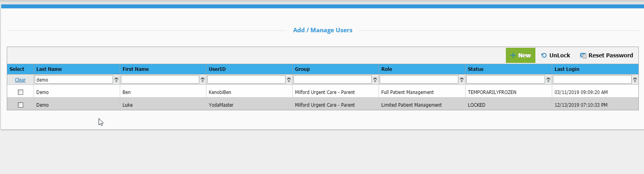Open the Status column filter icon

548,80
